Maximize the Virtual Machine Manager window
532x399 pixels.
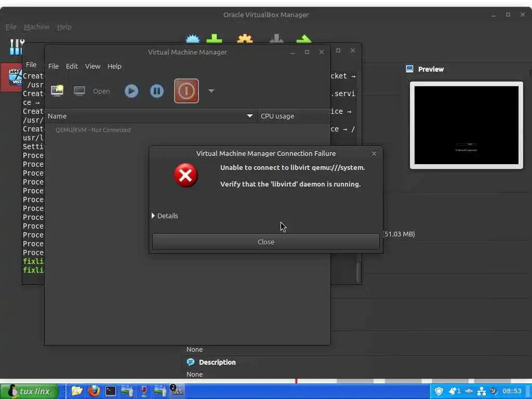click(307, 52)
